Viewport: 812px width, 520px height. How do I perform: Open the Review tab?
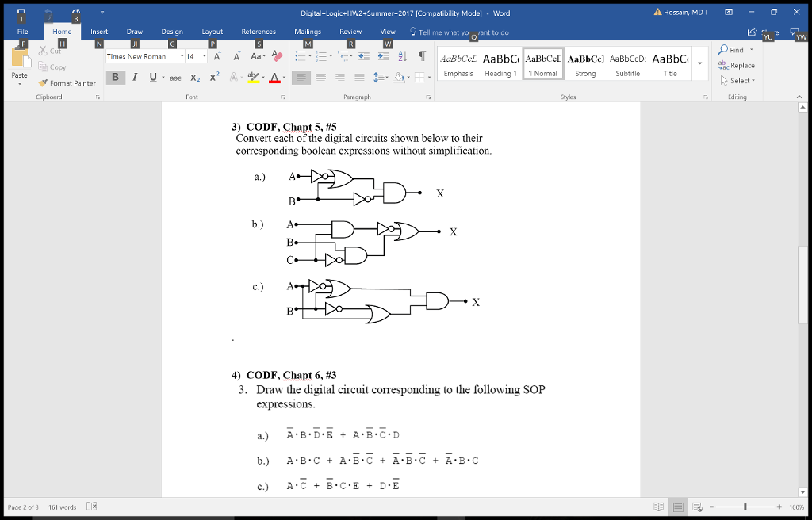350,32
